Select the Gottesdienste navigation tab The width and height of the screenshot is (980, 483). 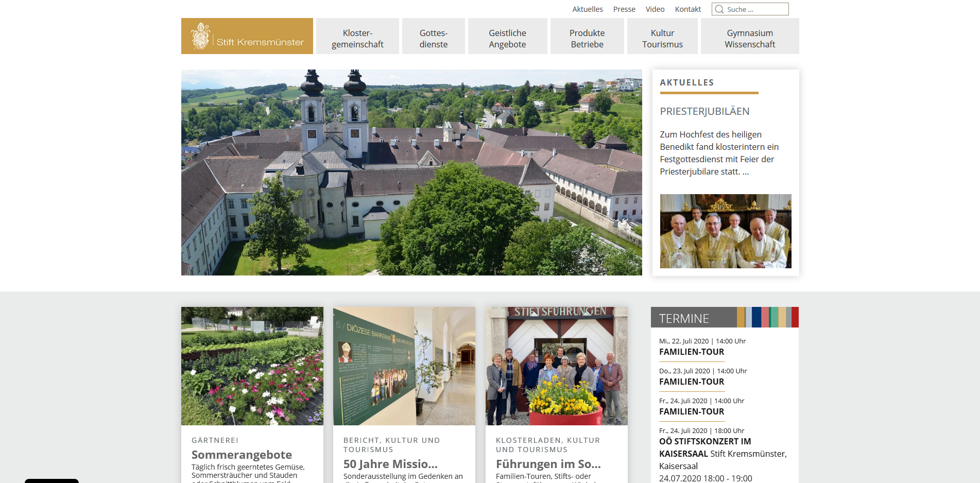(x=433, y=38)
